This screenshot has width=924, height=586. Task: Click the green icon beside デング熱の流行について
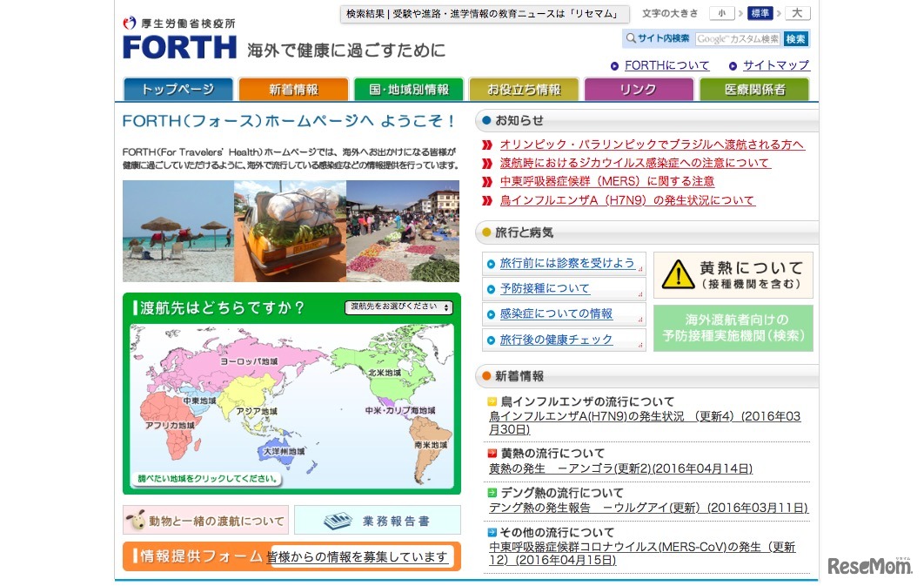pyautogui.click(x=491, y=492)
